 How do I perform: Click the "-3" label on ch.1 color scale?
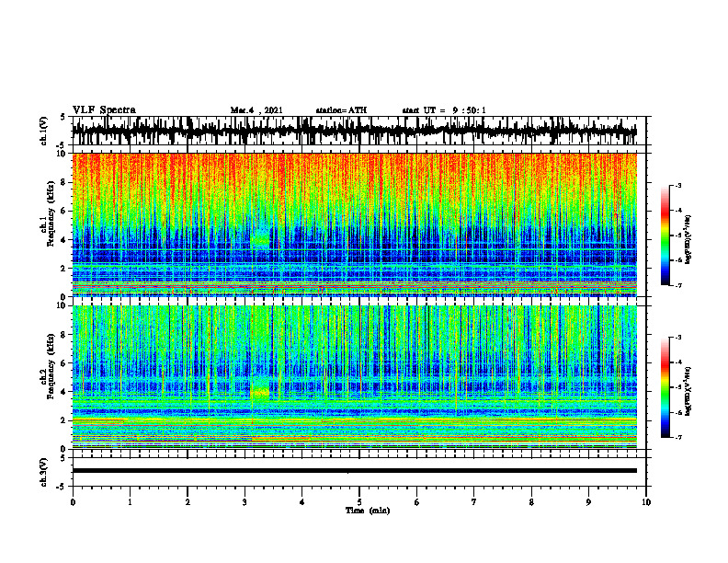(678, 186)
